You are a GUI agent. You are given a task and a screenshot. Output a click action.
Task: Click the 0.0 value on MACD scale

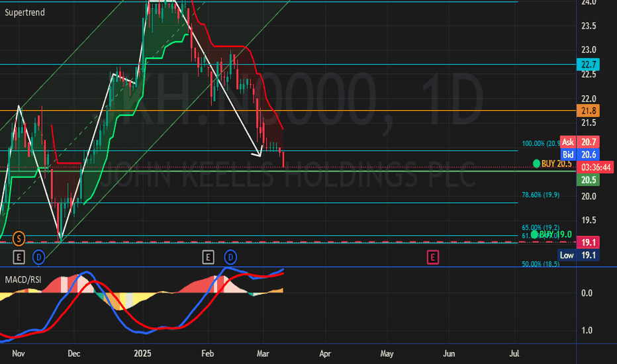[x=587, y=293]
